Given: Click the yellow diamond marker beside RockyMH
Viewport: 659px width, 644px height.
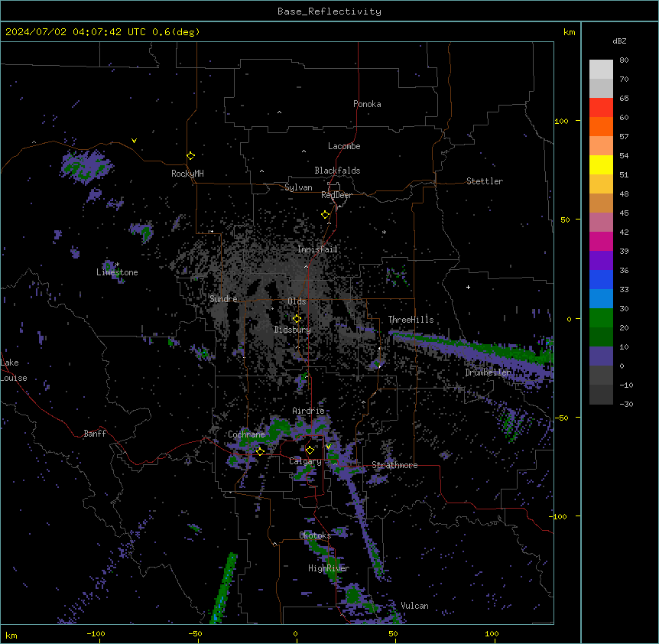Looking at the screenshot, I should tap(191, 156).
